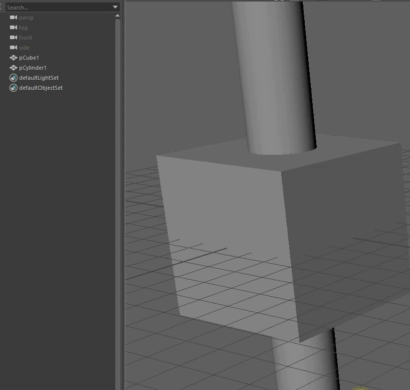Click the defaultObjectSet set icon
Screen dimensions: 410x390
tap(13, 88)
